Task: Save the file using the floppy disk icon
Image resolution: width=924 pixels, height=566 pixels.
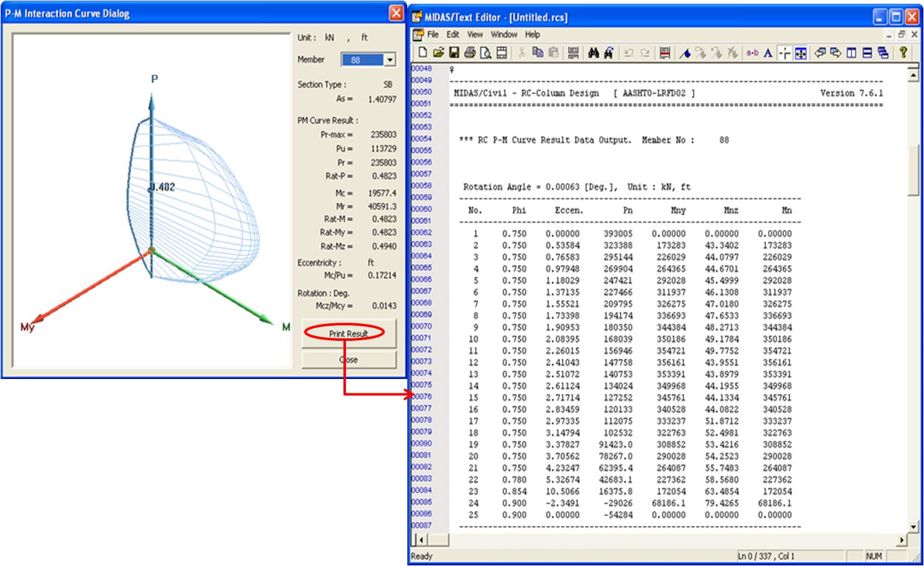Action: pyautogui.click(x=454, y=53)
